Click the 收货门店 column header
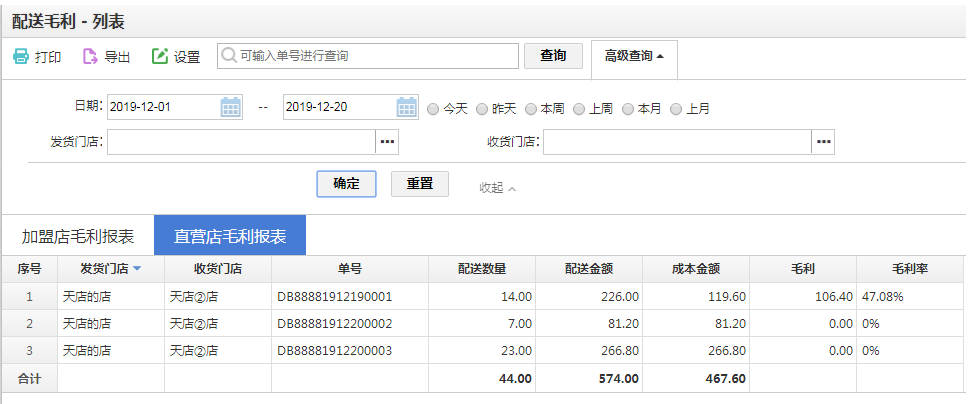The image size is (975, 404). pyautogui.click(x=218, y=269)
